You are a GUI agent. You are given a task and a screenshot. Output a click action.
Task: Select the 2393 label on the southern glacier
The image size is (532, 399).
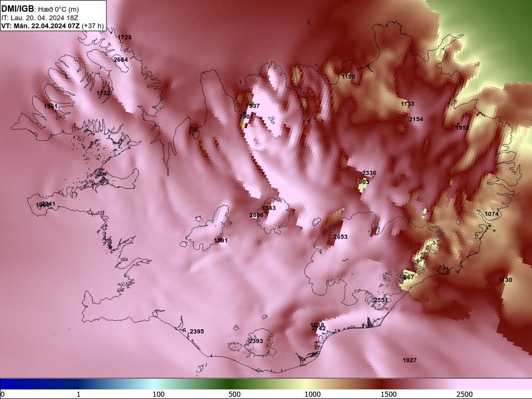coord(256,341)
